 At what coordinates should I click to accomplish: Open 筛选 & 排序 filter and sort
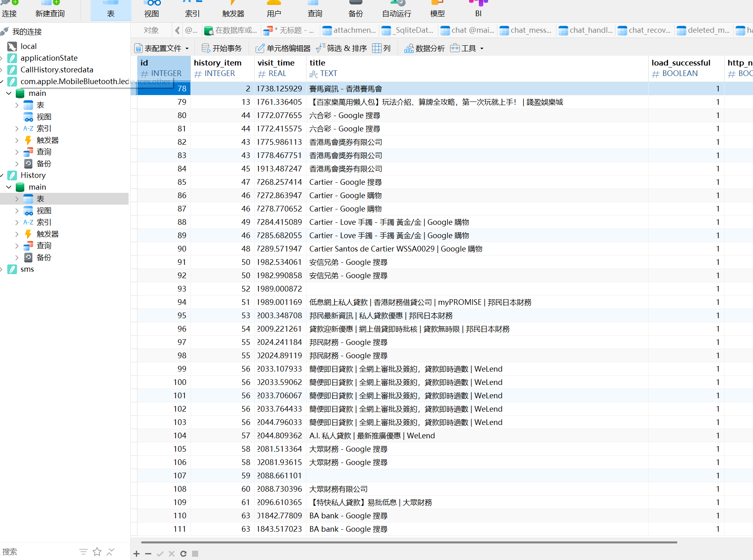341,49
